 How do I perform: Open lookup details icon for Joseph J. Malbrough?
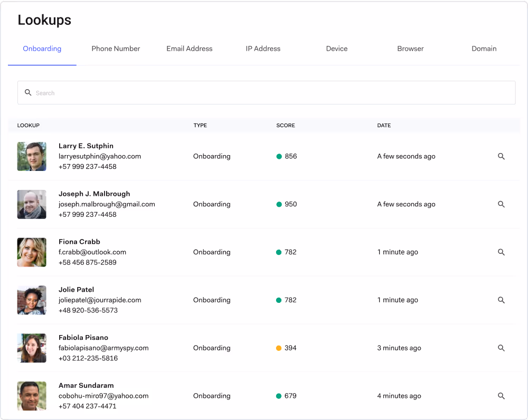click(x=501, y=204)
